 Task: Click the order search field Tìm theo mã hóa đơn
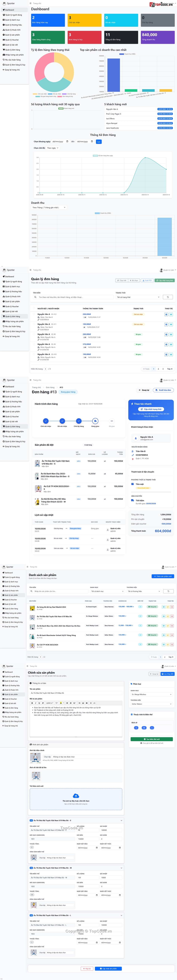tap(73, 297)
